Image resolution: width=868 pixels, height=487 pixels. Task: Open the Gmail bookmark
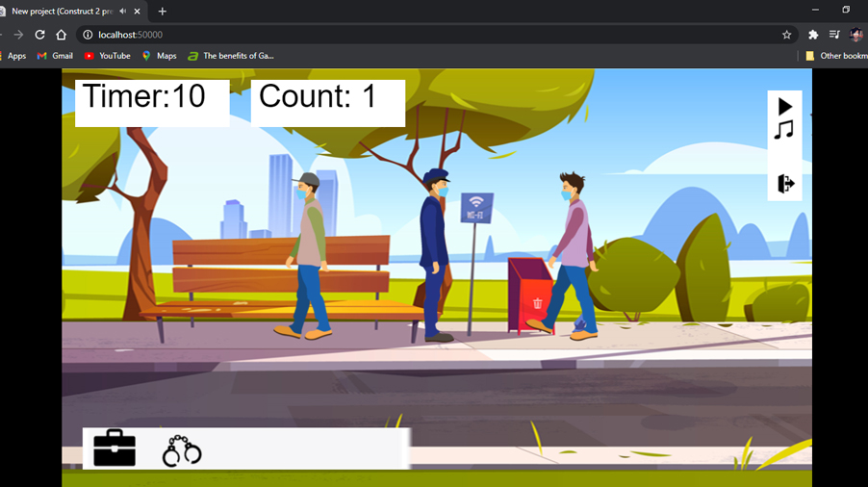tap(55, 56)
